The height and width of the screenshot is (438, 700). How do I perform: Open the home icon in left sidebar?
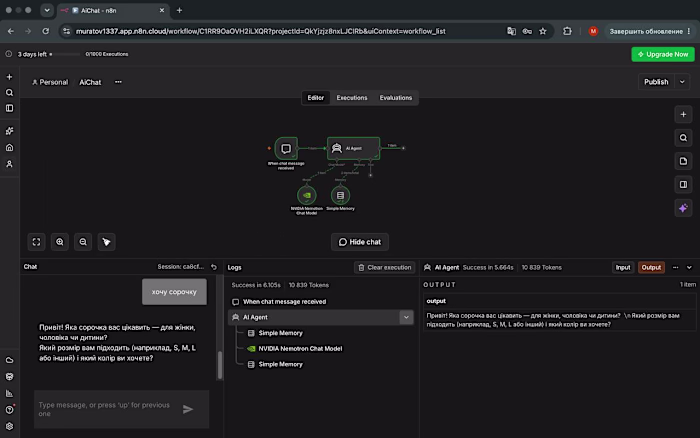(9, 147)
